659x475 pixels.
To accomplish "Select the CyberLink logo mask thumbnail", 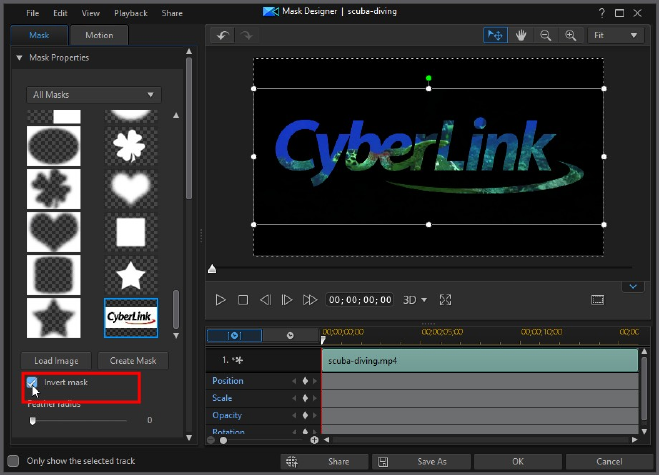I will pos(131,318).
